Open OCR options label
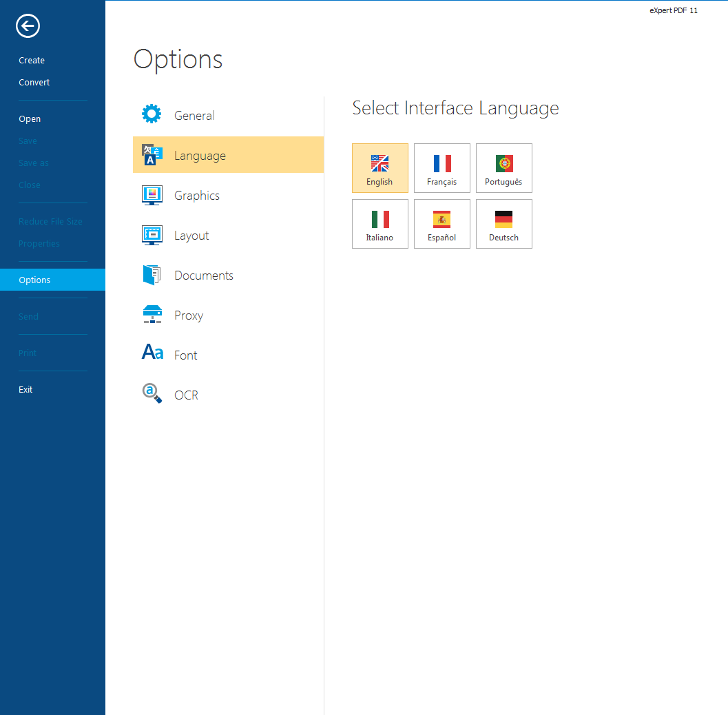Image resolution: width=728 pixels, height=715 pixels. [x=186, y=395]
